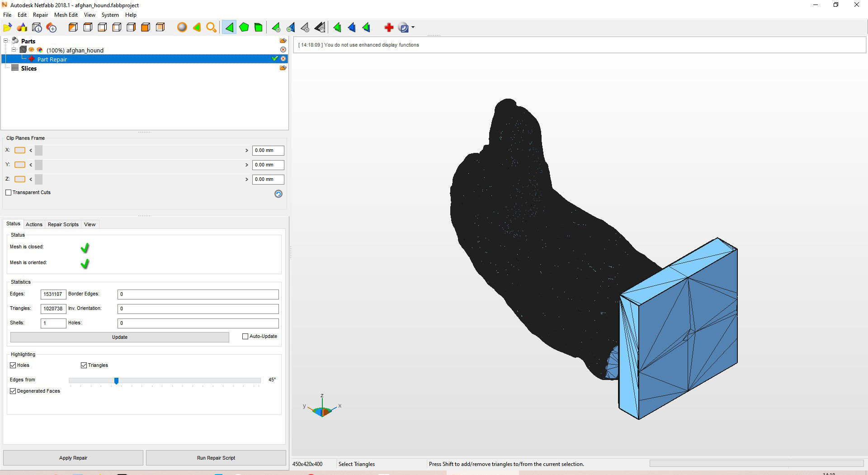Click the add triangle tool icon
868x475 pixels.
click(x=276, y=28)
